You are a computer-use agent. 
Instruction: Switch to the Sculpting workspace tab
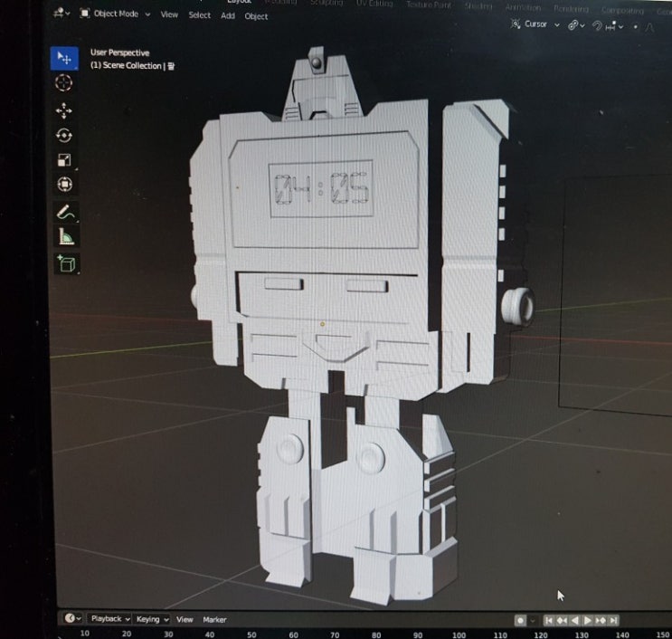pos(327,3)
